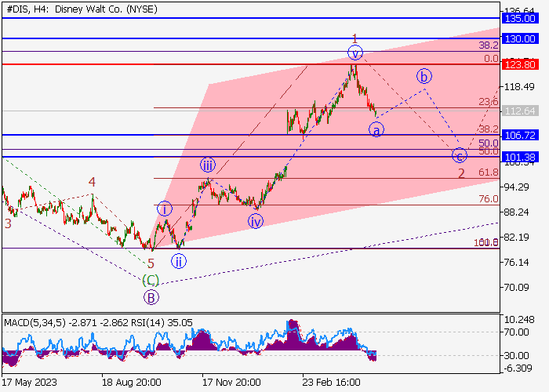Click the 76.0 Fibonacci level label
The image size is (549, 392).
[x=489, y=199]
